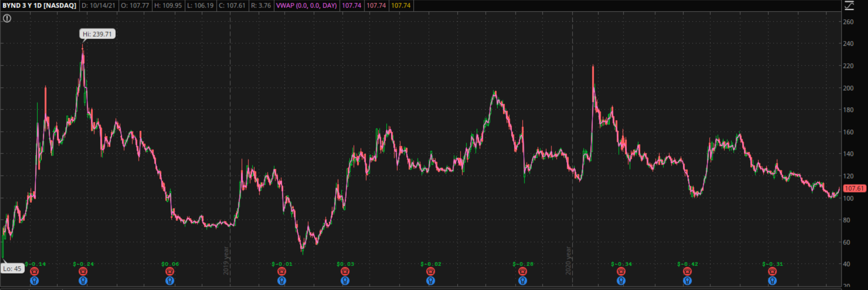This screenshot has width=868, height=290.
Task: Open the chart drawing tool icon above price axis
Action: point(849,6)
